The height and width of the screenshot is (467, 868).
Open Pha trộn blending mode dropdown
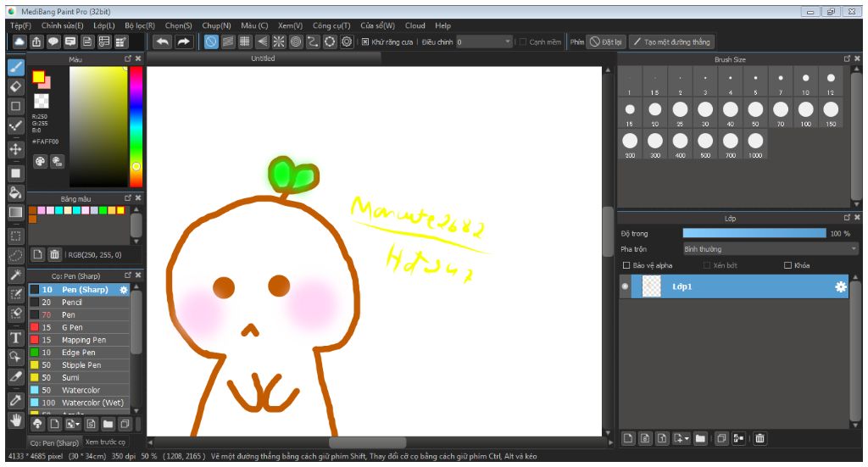770,249
